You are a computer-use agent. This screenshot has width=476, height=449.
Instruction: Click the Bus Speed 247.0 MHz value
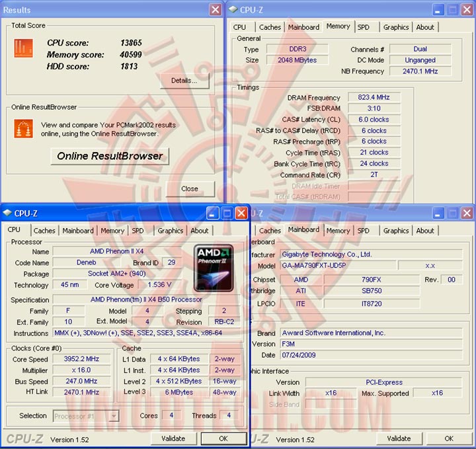pyautogui.click(x=81, y=381)
